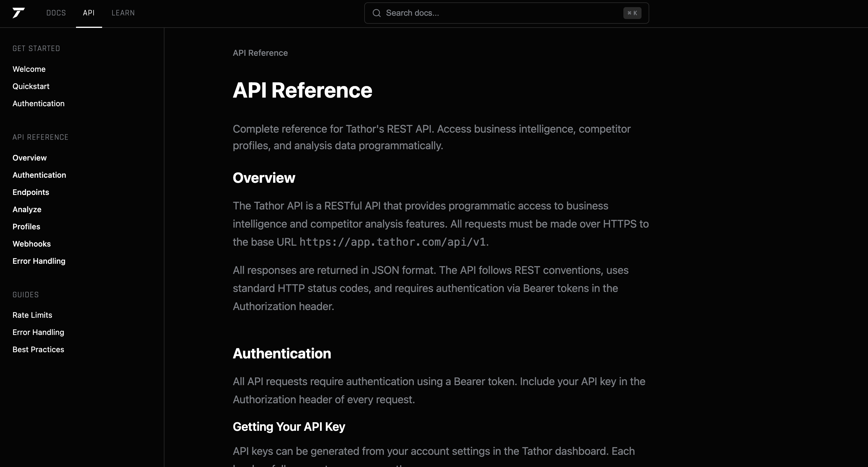Open Authentication under Get Started
This screenshot has height=467, width=868.
coord(38,103)
